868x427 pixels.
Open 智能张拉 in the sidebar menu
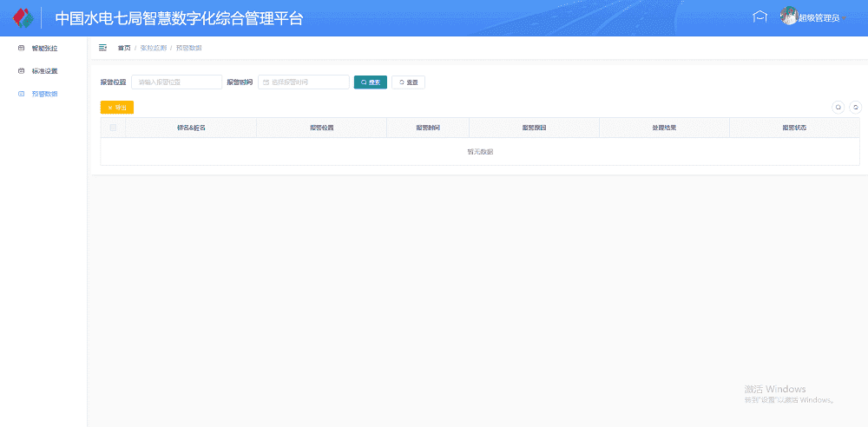point(44,48)
